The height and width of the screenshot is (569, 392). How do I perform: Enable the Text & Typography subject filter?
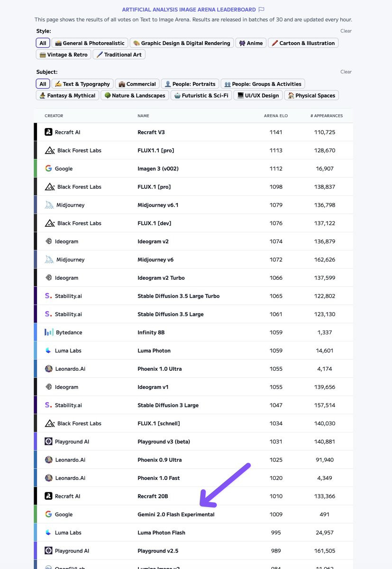[x=82, y=84]
